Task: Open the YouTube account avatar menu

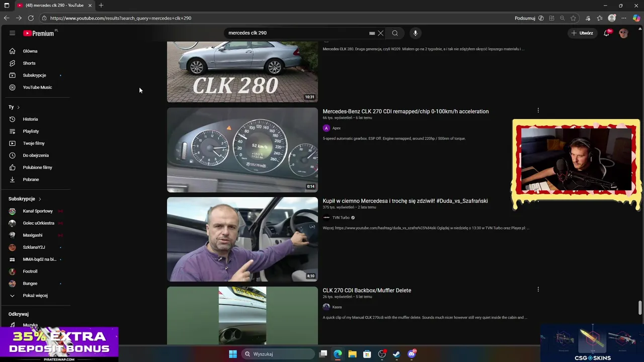Action: [624, 33]
